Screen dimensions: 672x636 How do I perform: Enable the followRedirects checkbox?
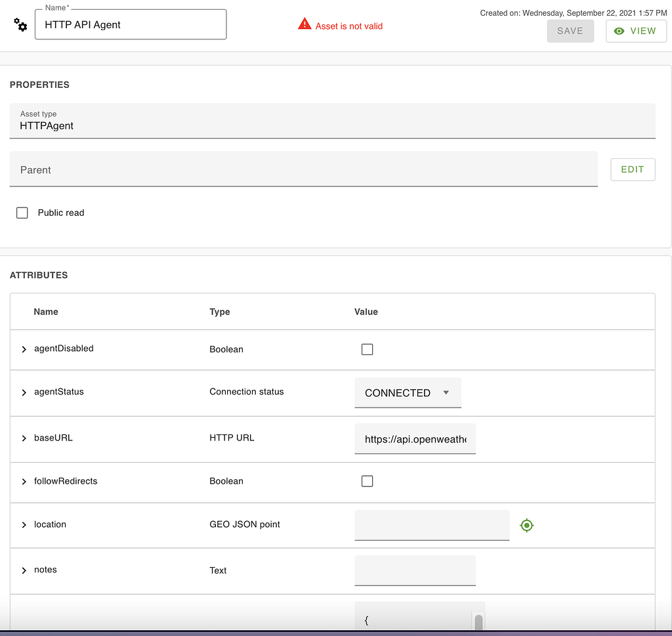pos(367,480)
